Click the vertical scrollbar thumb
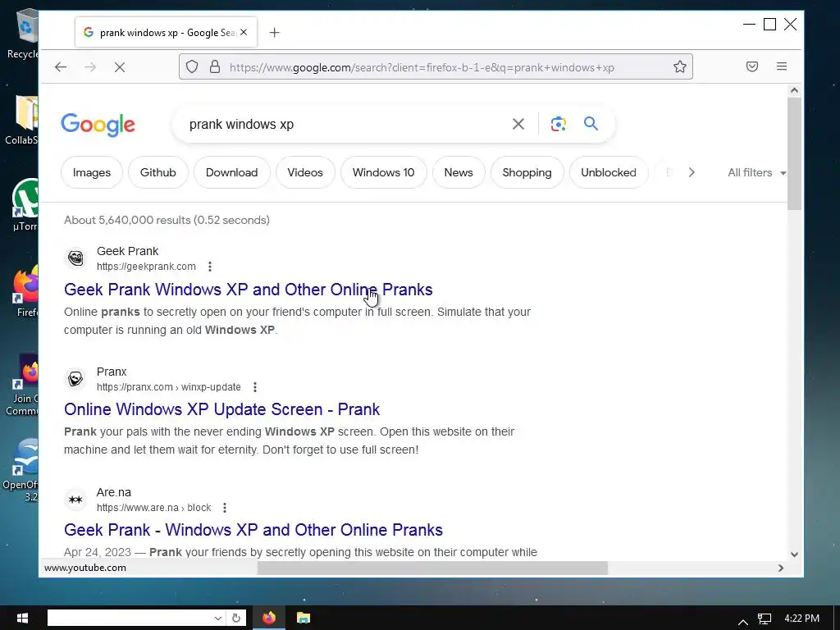The width and height of the screenshot is (840, 630). click(794, 153)
